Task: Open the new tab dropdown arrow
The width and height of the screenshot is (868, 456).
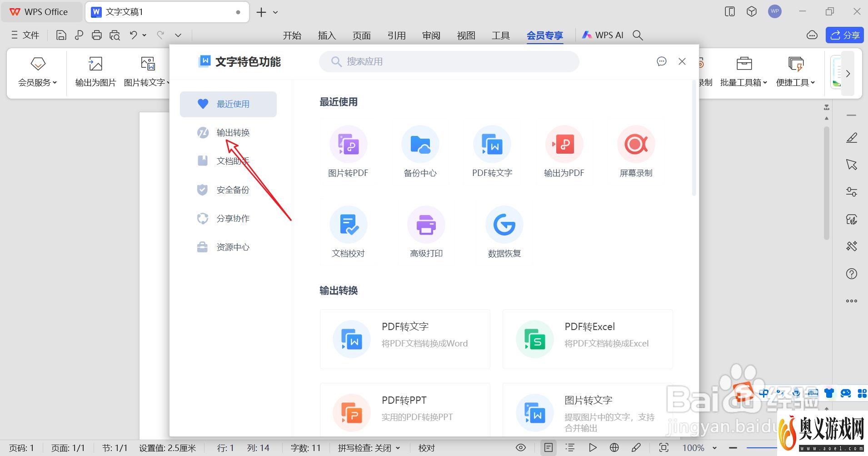Action: (x=275, y=12)
